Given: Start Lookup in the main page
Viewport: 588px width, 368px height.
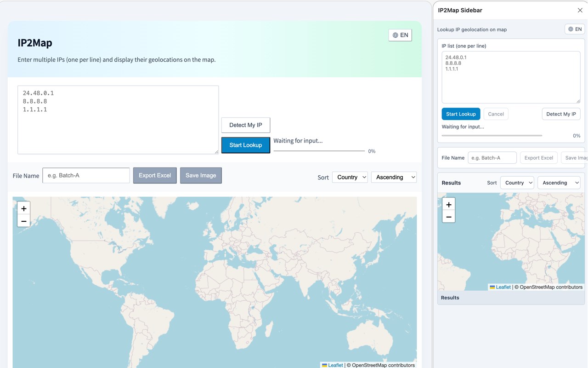Looking at the screenshot, I should [246, 145].
